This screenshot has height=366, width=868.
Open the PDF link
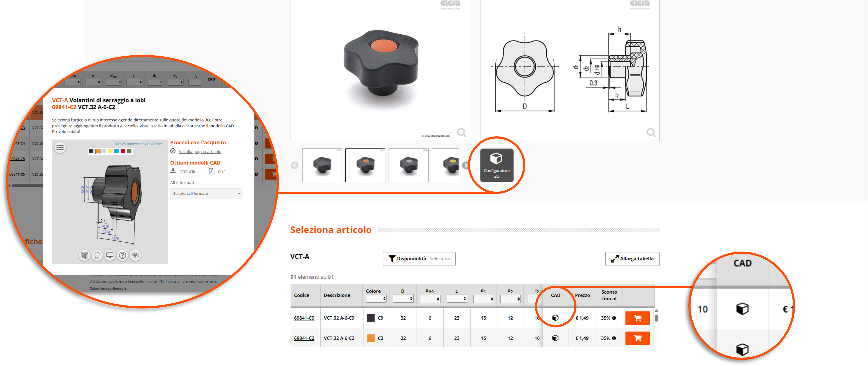click(221, 172)
